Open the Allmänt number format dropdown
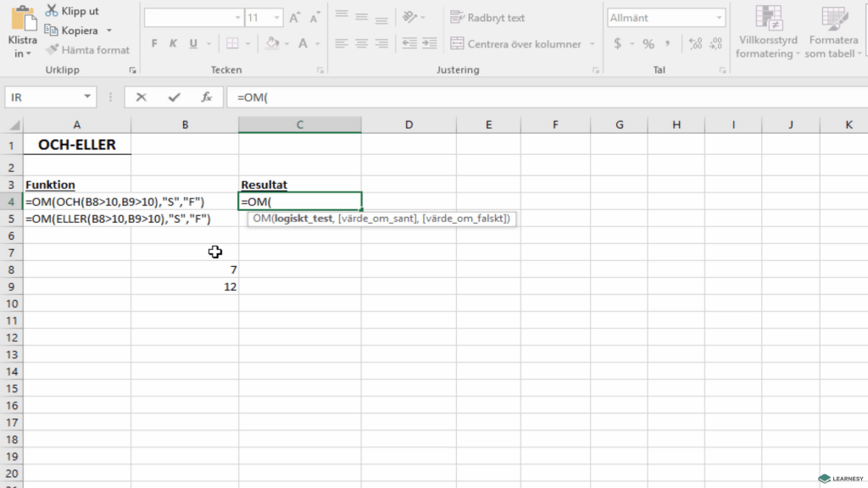The height and width of the screenshot is (488, 868). pos(719,18)
